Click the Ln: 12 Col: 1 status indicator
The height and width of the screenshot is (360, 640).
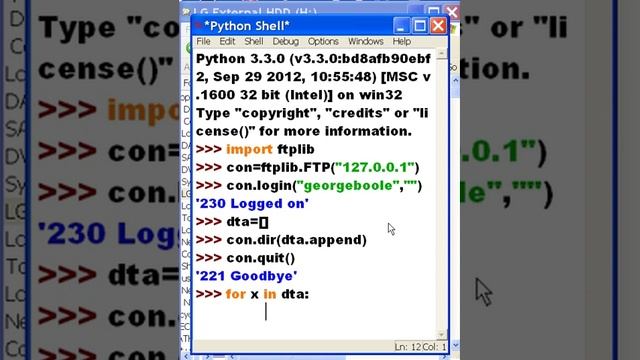point(420,347)
